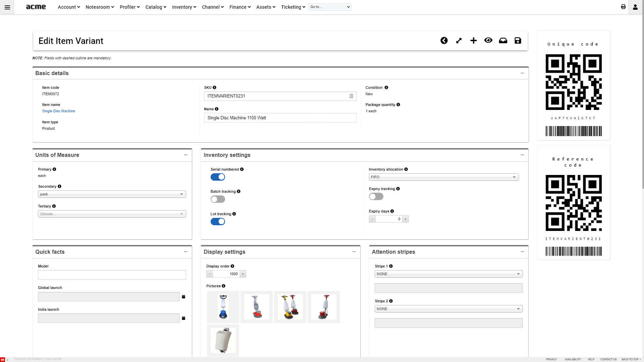This screenshot has height=362, width=644.
Task: Enable the Batch tracking toggle
Action: tap(218, 199)
